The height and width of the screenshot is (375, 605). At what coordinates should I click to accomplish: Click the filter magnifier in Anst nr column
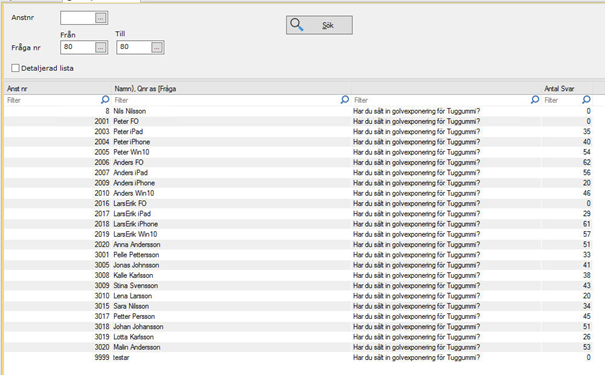(x=105, y=100)
